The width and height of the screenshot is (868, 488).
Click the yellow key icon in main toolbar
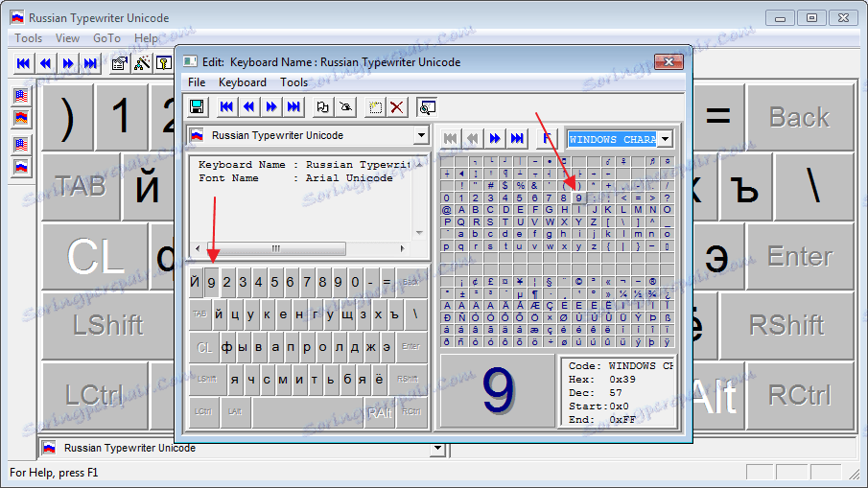click(164, 63)
